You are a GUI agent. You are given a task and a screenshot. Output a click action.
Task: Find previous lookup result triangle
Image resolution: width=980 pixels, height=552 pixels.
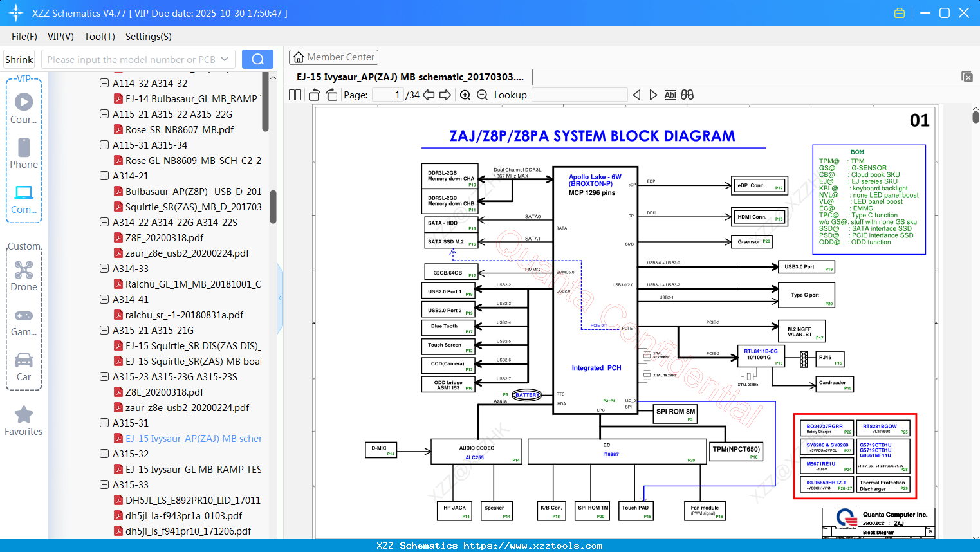coord(636,95)
